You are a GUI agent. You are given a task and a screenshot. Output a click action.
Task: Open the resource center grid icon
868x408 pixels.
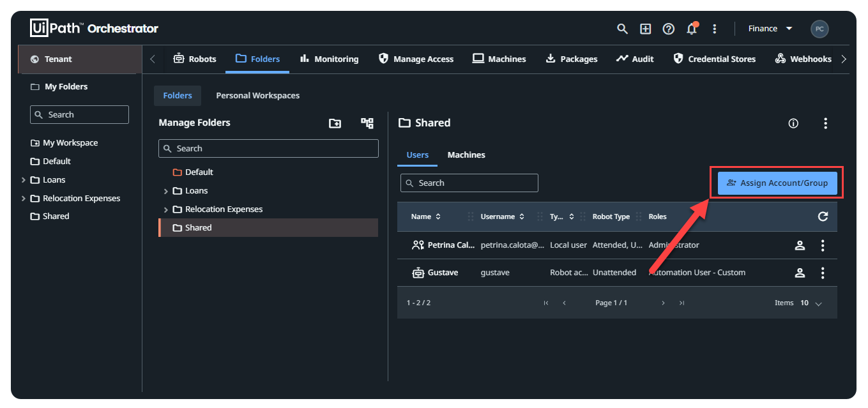pos(645,29)
